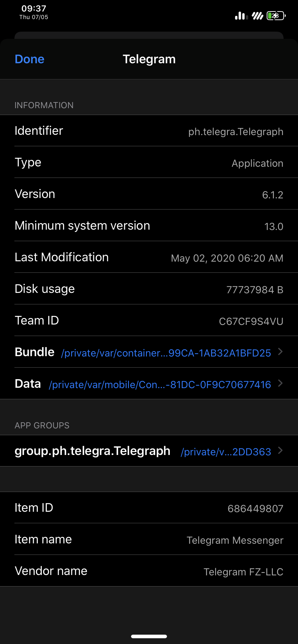
Task: Expand the Data row chevron
Action: [x=281, y=383]
